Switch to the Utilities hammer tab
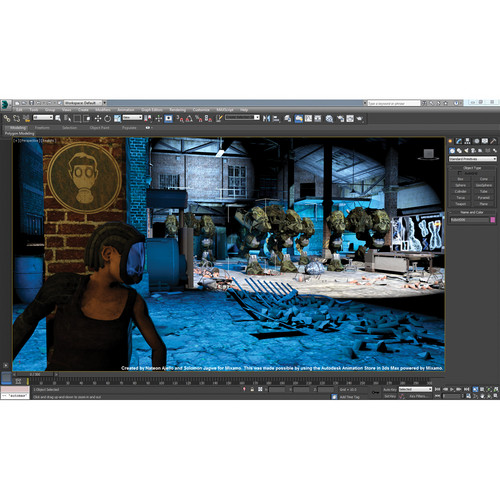 tap(493, 141)
